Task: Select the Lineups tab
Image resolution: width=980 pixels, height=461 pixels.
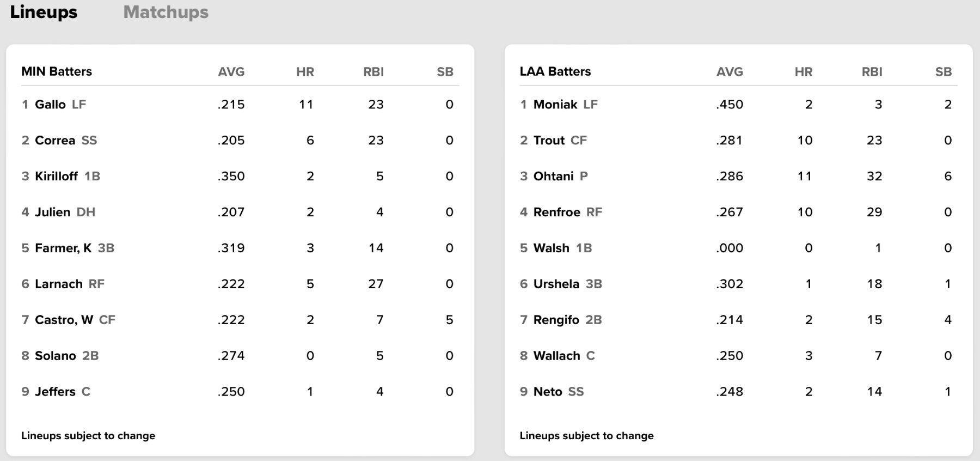Action: pyautogui.click(x=44, y=12)
